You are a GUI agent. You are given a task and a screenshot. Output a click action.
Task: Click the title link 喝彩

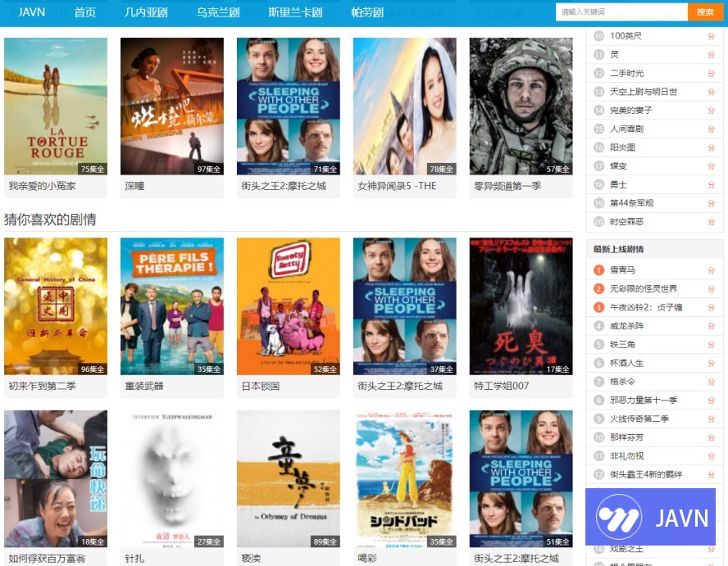(367, 559)
